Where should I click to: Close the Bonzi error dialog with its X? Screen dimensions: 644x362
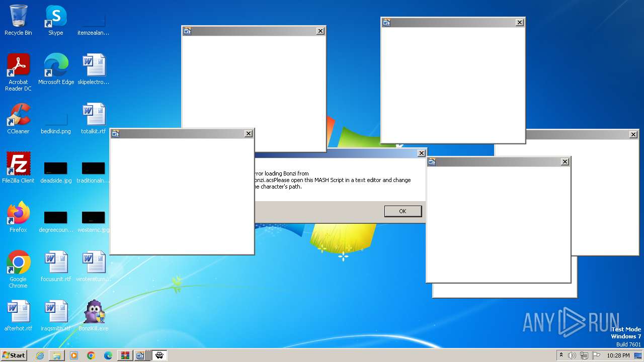coord(422,153)
